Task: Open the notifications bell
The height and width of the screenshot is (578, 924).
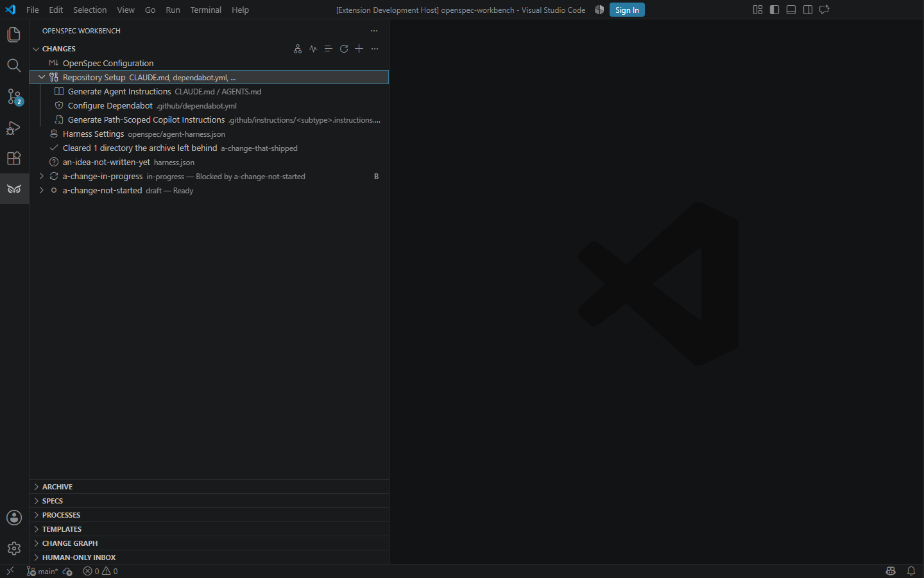Action: pos(911,571)
